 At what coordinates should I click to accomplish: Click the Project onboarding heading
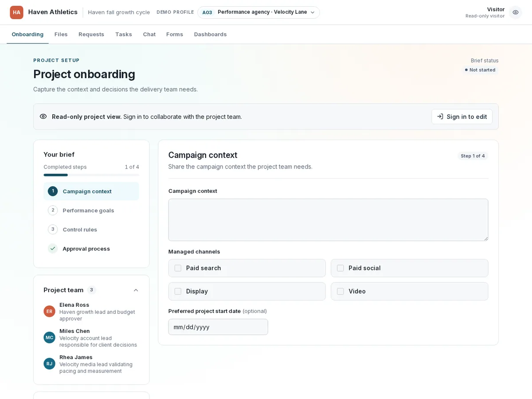tap(84, 74)
